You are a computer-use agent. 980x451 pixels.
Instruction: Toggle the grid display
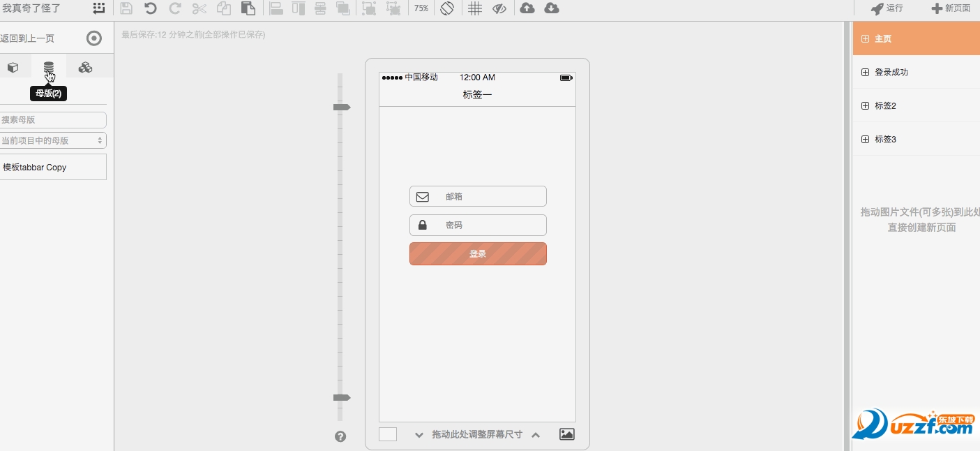point(475,8)
